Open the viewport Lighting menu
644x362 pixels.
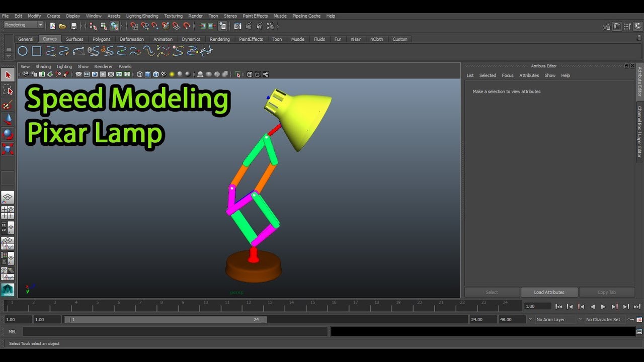point(64,66)
